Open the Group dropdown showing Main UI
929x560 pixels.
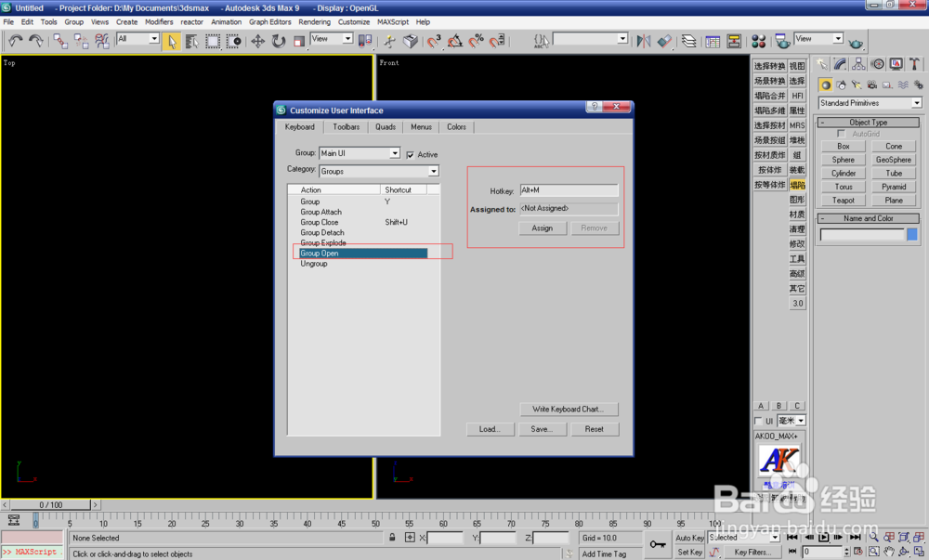point(359,153)
